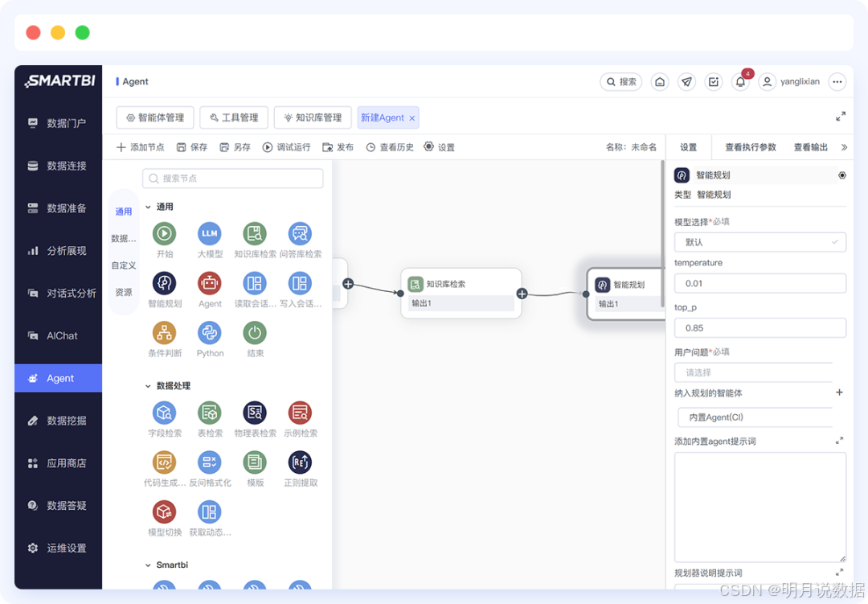Choose the 模型切换 node icon
The width and height of the screenshot is (868, 604).
(165, 512)
